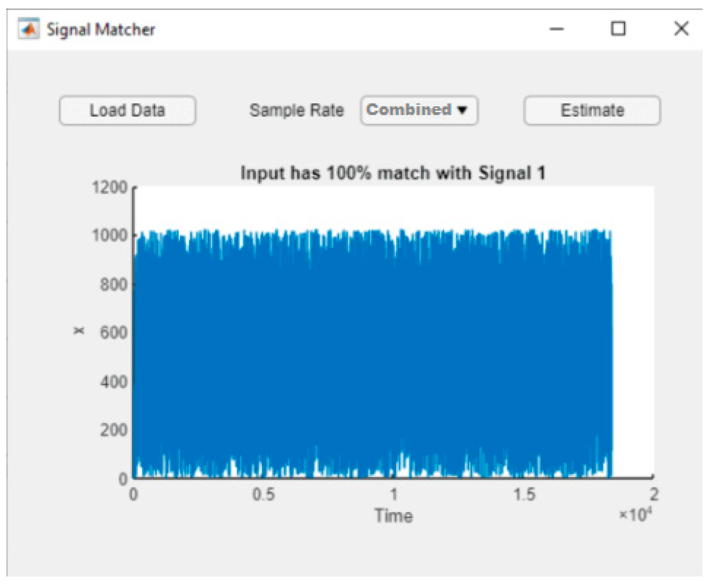Click the 1.5 x-axis tick label

click(x=524, y=495)
